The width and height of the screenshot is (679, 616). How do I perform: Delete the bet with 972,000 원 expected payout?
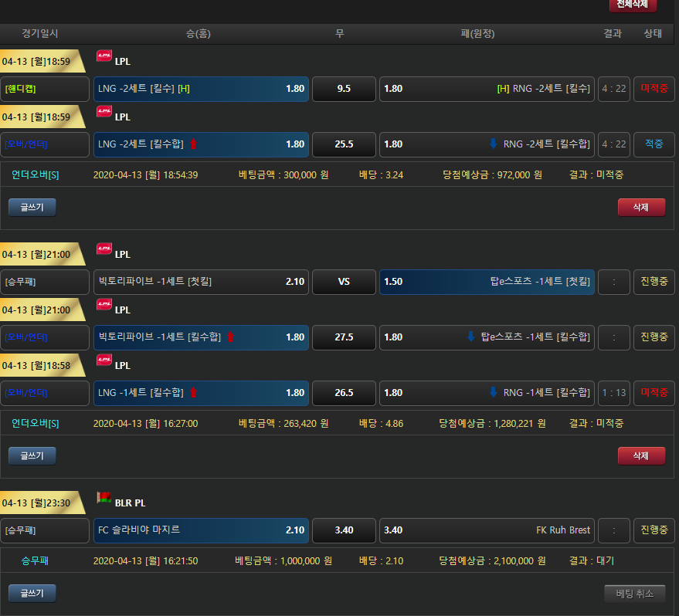[x=641, y=207]
